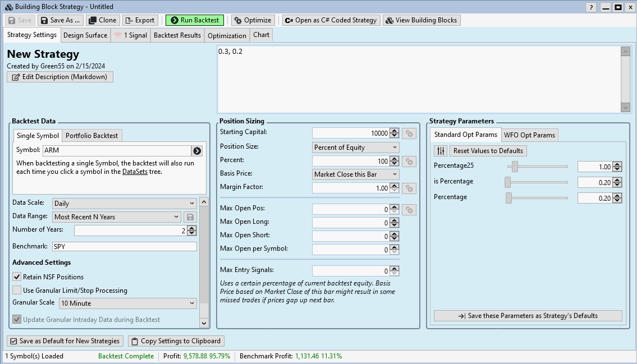Click the sliders icon in Strategy Parameters
Screen dimensions: 637x364
point(441,151)
